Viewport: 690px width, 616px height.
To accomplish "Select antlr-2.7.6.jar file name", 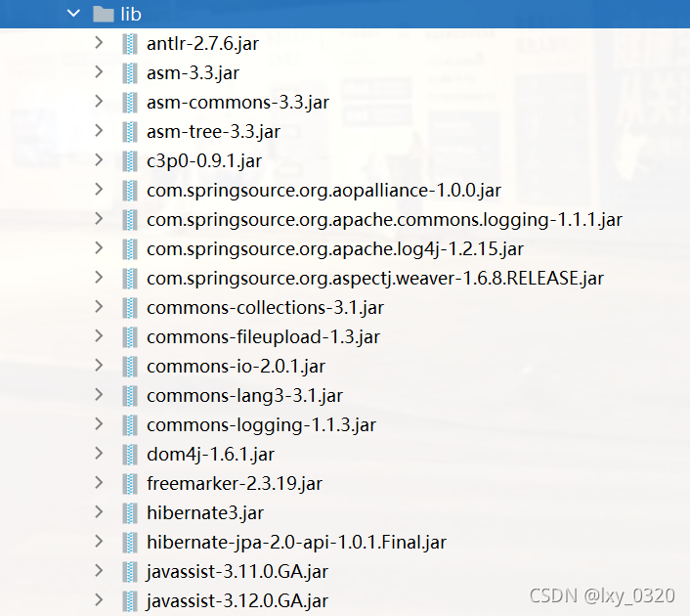I will (203, 44).
